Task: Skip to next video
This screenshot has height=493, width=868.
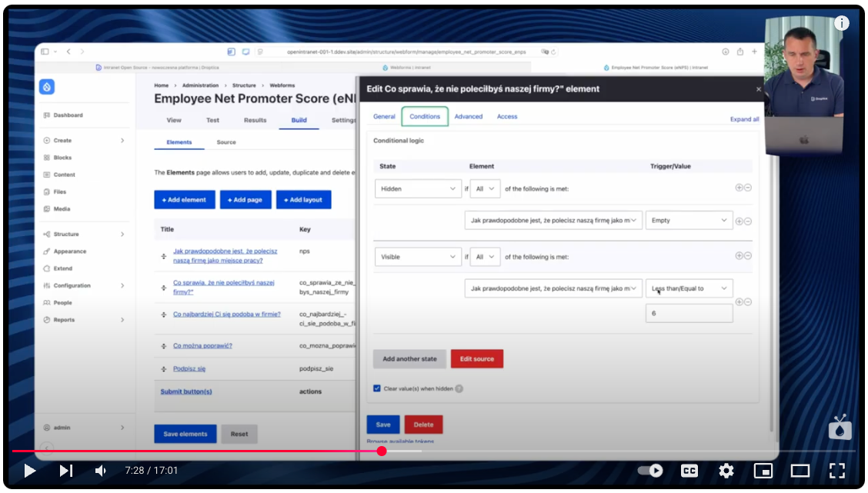Action: (x=66, y=471)
